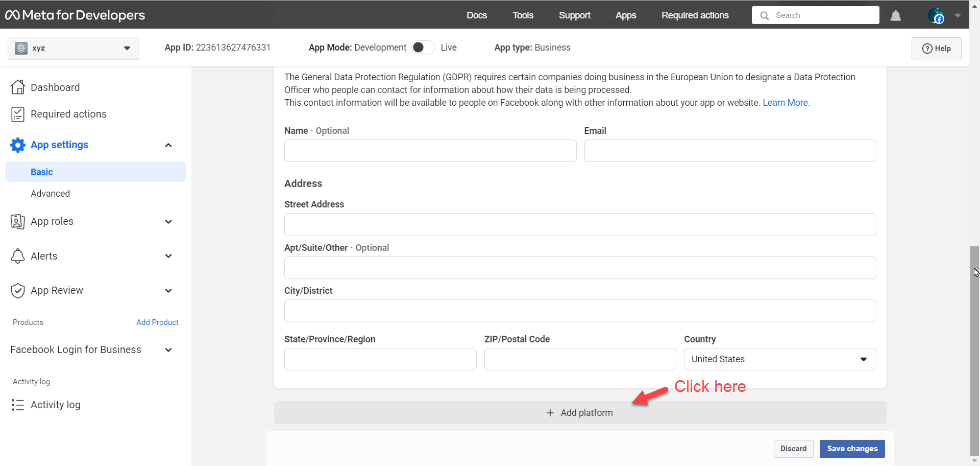Open the Learn More link
The height and width of the screenshot is (466, 980).
point(786,103)
